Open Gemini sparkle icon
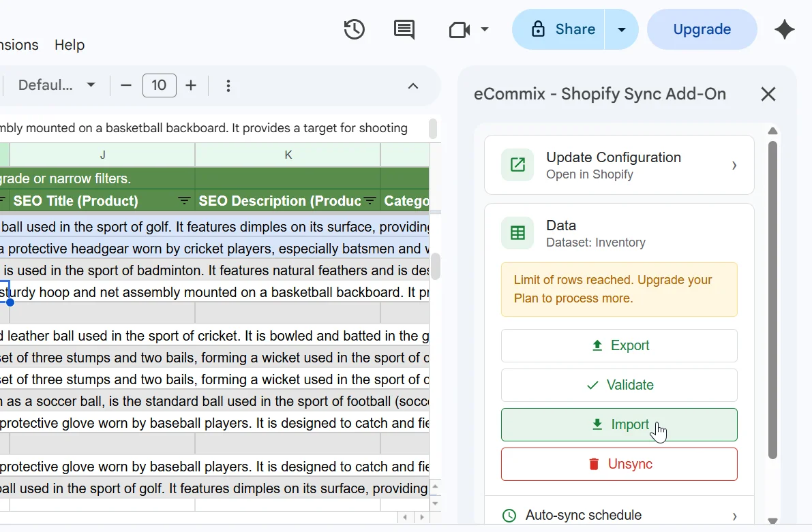This screenshot has height=532, width=812. (x=785, y=29)
